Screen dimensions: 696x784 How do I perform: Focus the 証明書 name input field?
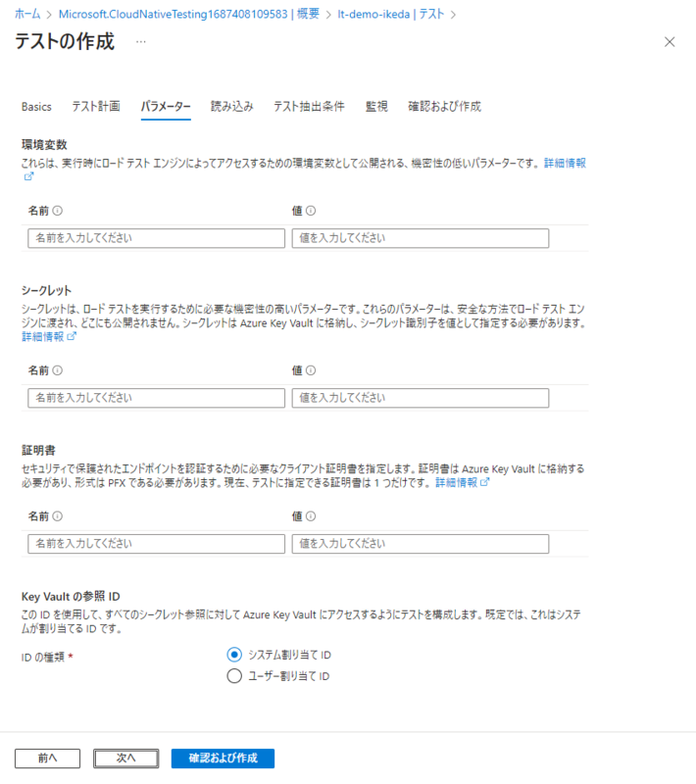pyautogui.click(x=157, y=544)
